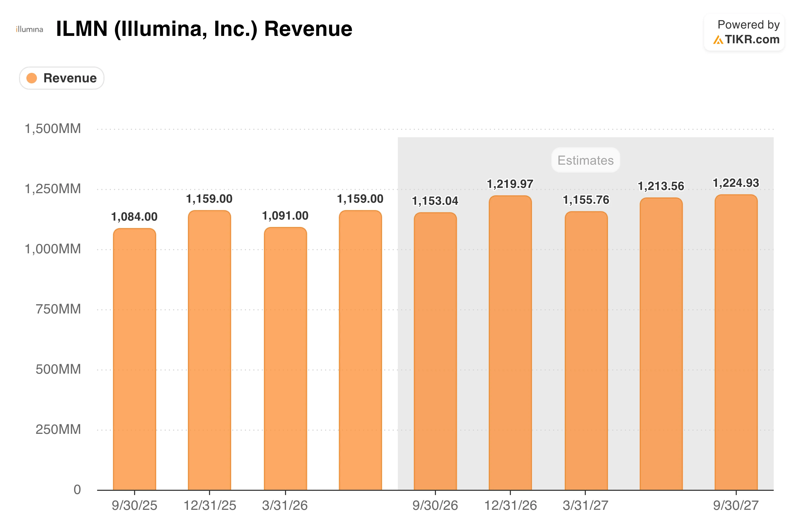Select the revenue bar for 9/30/25
The width and height of the screenshot is (798, 532).
pyautogui.click(x=134, y=359)
